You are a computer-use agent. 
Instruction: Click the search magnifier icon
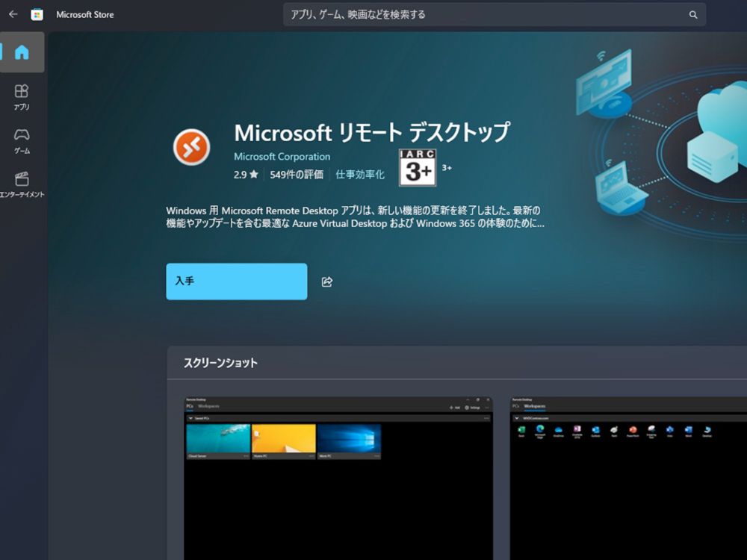(x=693, y=15)
